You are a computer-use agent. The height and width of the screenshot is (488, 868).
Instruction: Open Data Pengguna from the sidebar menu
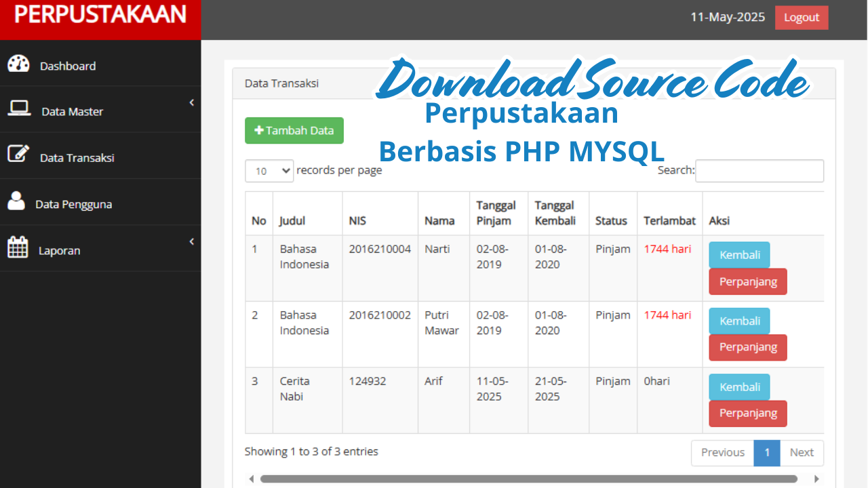pos(75,203)
